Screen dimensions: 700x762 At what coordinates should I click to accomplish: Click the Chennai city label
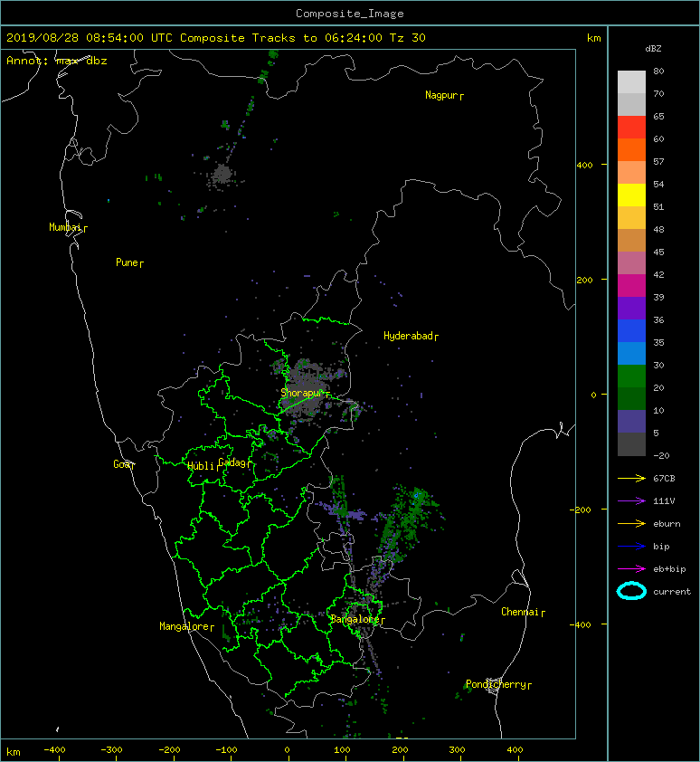pyautogui.click(x=520, y=612)
